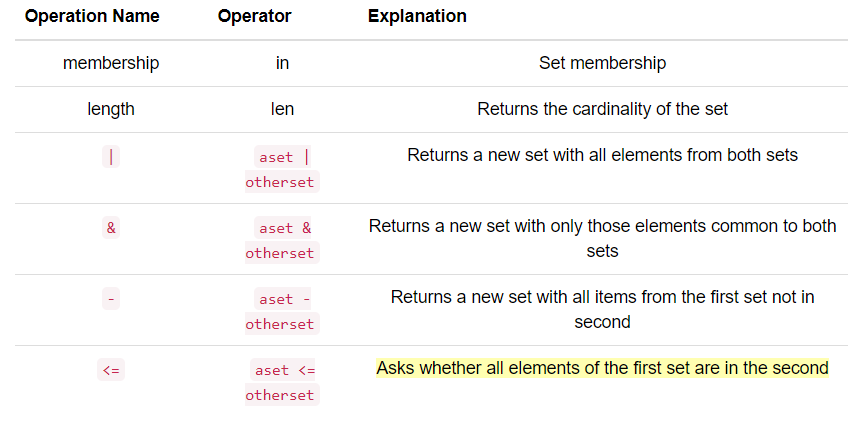Image resolution: width=859 pixels, height=435 pixels.
Task: Click the Operator column header
Action: pos(254,16)
